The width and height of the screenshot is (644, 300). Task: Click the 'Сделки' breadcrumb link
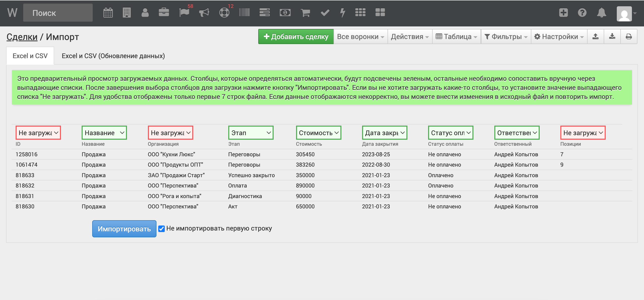click(x=22, y=37)
